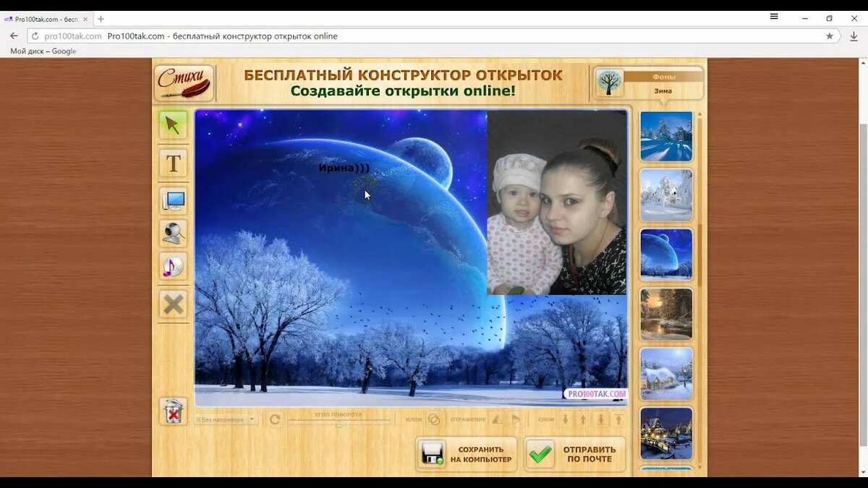Clear the card with trash bin icon
This screenshot has height=488, width=868.
click(173, 412)
